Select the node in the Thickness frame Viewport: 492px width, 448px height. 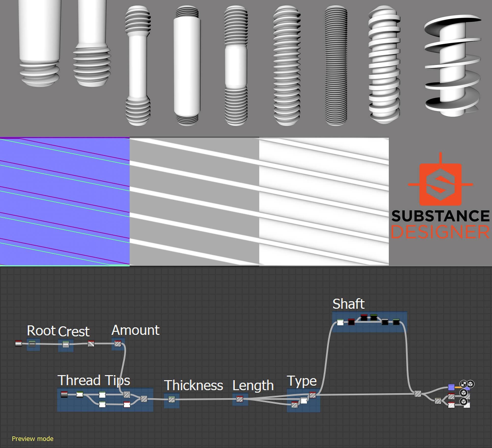click(x=172, y=399)
